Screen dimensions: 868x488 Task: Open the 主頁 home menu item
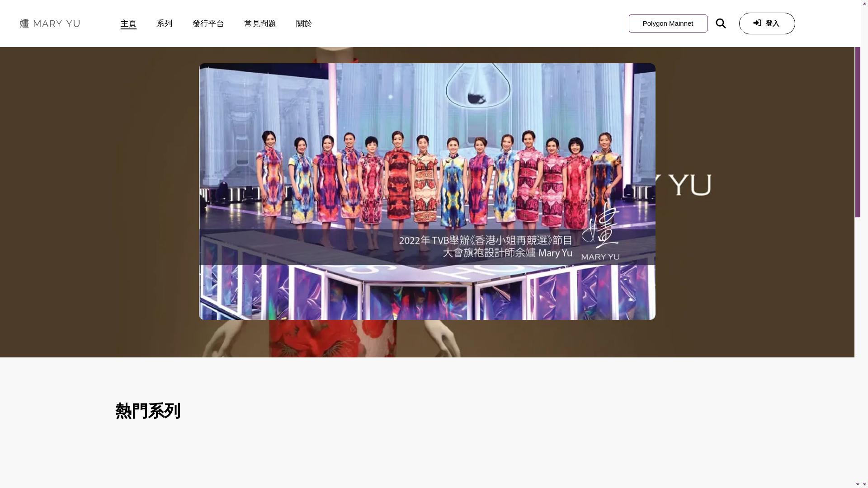click(x=128, y=23)
